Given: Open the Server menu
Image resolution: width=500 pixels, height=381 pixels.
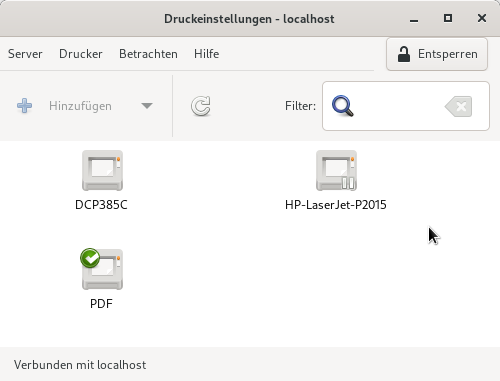Looking at the screenshot, I should tap(25, 54).
